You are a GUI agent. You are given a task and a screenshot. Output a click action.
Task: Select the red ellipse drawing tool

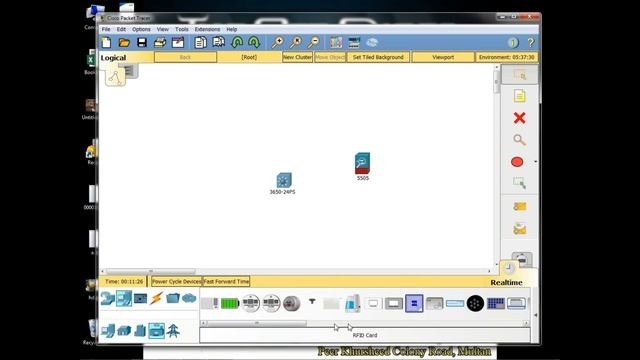[517, 162]
